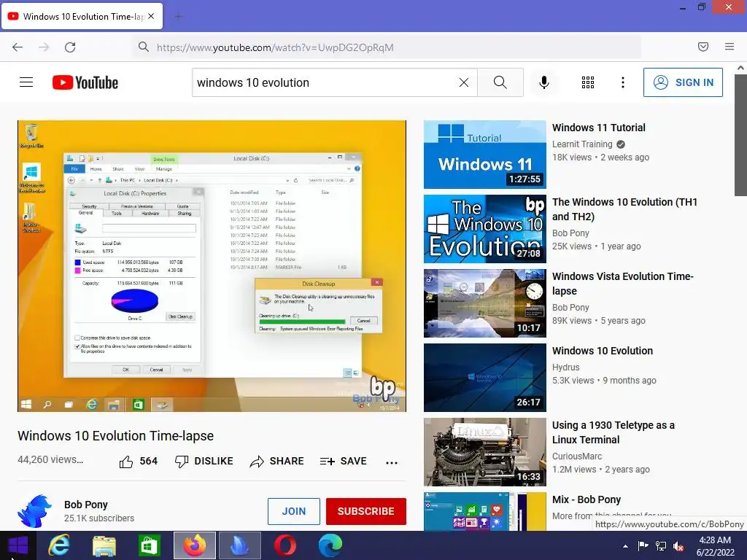Open Action Center flag tray icon
Screen dimensions: 747x560
tap(643, 546)
